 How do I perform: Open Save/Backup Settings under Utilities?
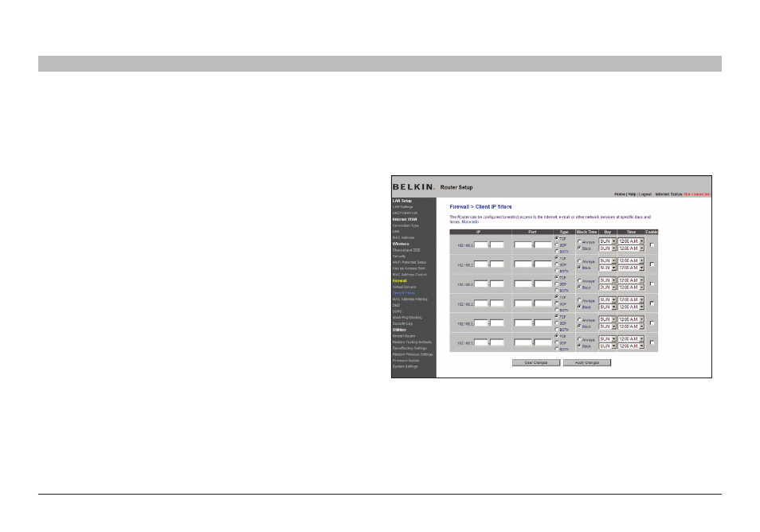(x=409, y=348)
